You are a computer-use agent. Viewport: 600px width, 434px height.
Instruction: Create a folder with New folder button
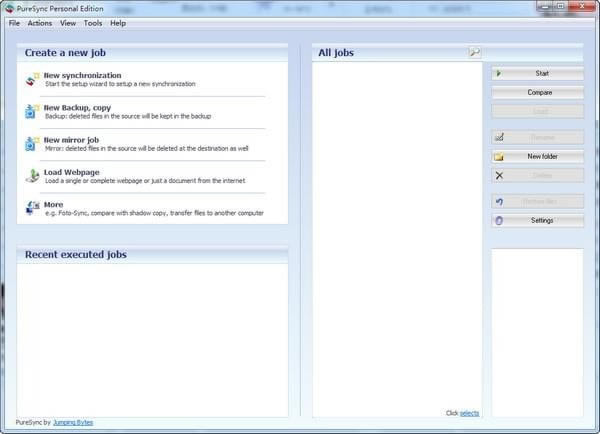tap(538, 156)
